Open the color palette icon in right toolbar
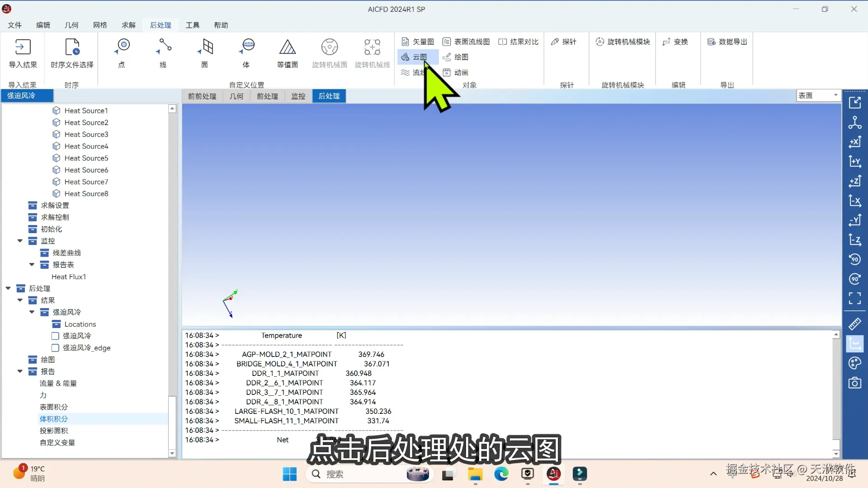Image resolution: width=868 pixels, height=488 pixels. (854, 363)
